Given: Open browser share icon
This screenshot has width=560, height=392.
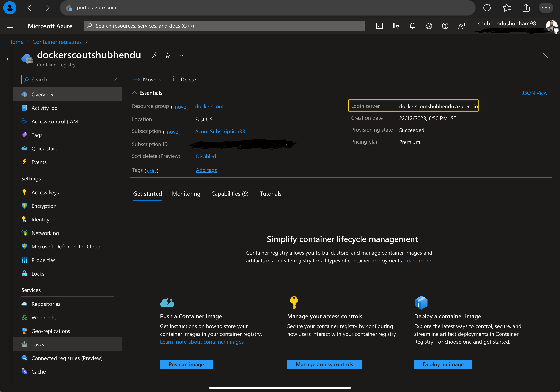Looking at the screenshot, I should (x=526, y=8).
